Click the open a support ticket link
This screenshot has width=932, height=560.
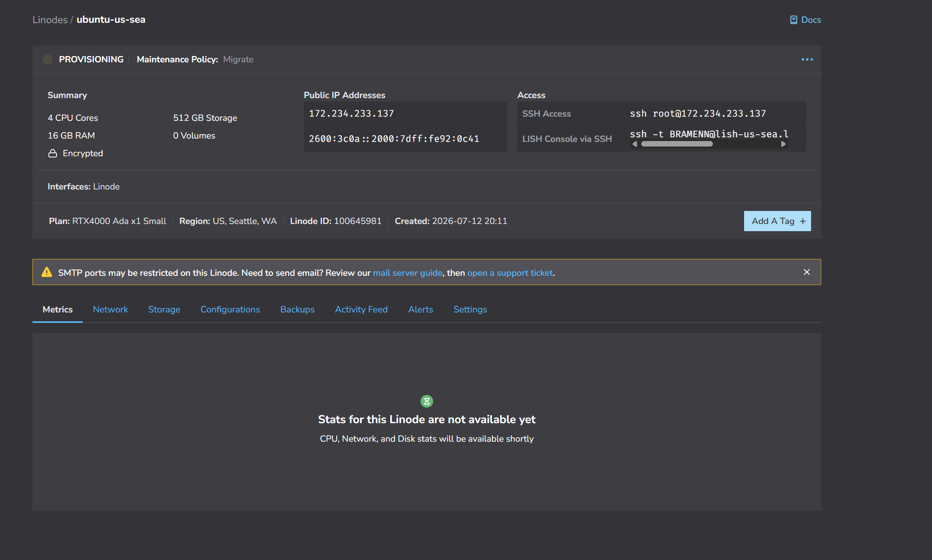510,273
